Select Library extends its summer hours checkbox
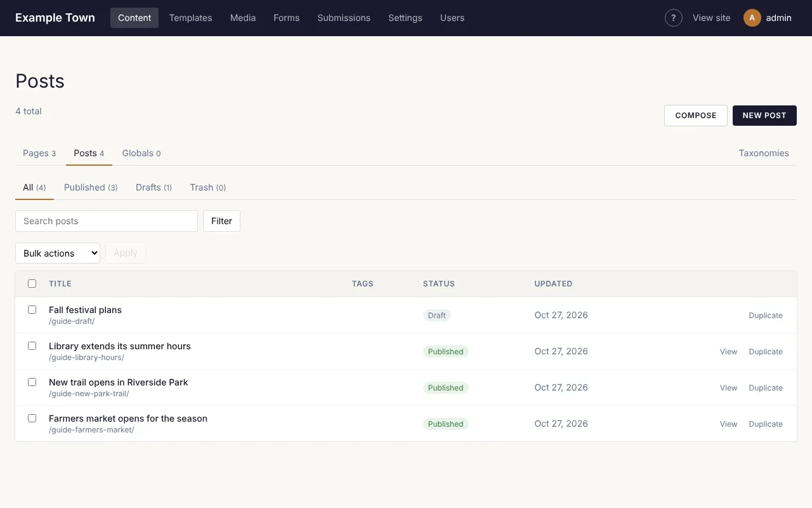Screen dimensions: 812x508 32,346
